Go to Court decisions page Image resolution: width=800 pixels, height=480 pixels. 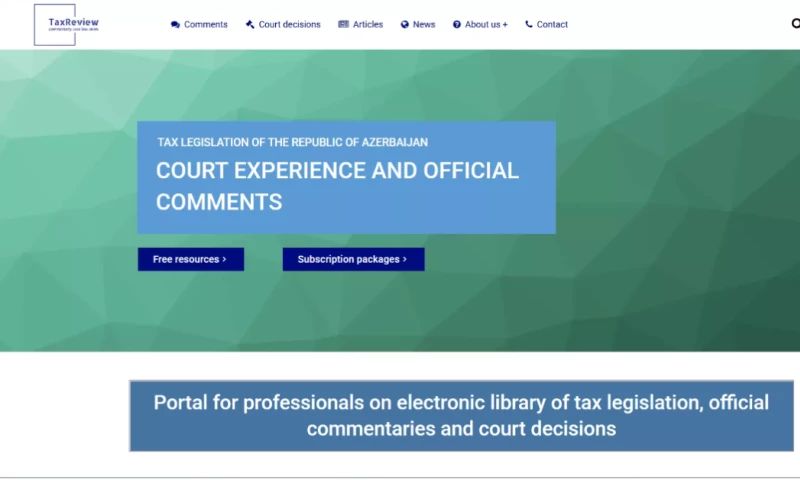(x=289, y=24)
